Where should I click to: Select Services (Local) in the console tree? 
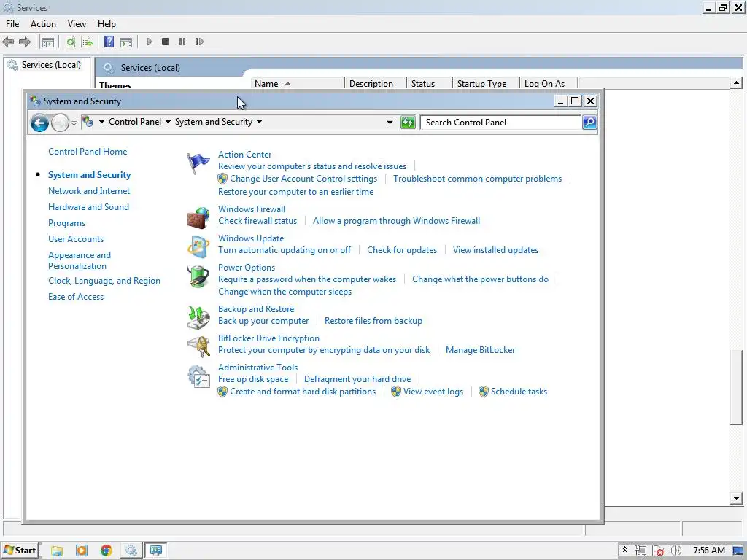click(x=51, y=65)
